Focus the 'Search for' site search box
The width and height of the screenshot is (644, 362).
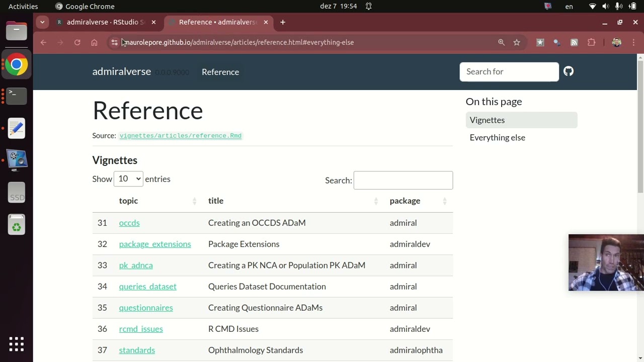click(509, 71)
